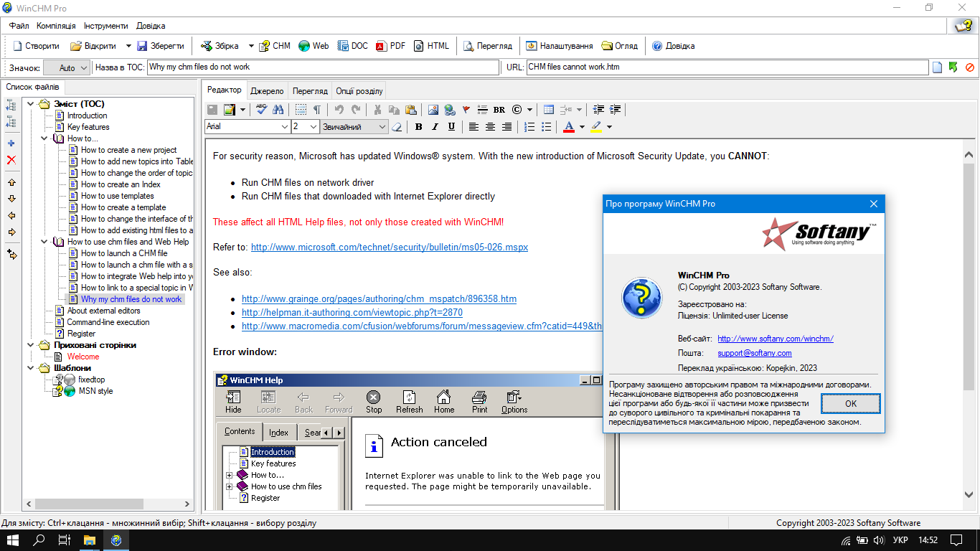Open the microsoft.com security bulletin link
This screenshot has height=551, width=980.
click(x=390, y=247)
